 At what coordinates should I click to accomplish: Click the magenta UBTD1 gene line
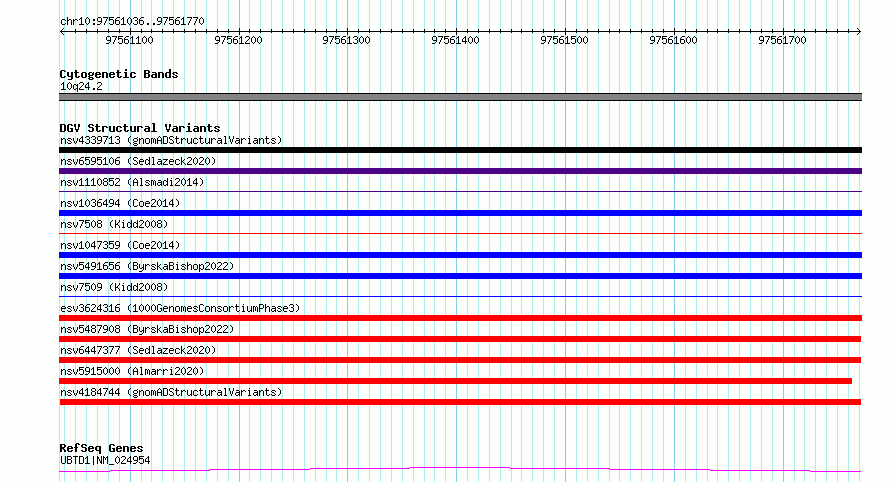coord(460,470)
